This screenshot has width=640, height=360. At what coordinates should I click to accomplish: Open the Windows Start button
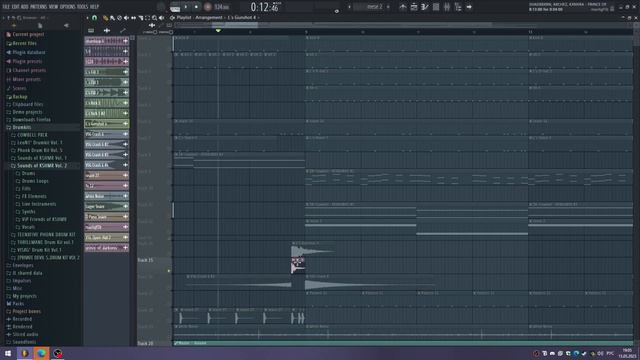point(8,353)
